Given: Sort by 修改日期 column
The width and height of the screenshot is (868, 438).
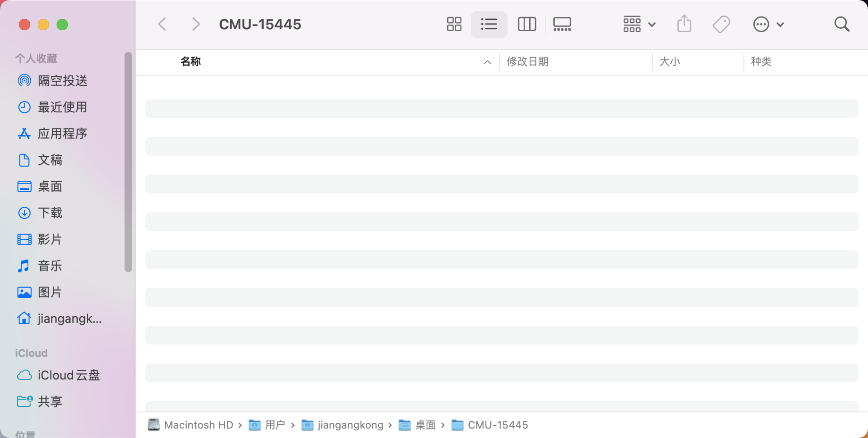Looking at the screenshot, I should pos(527,61).
